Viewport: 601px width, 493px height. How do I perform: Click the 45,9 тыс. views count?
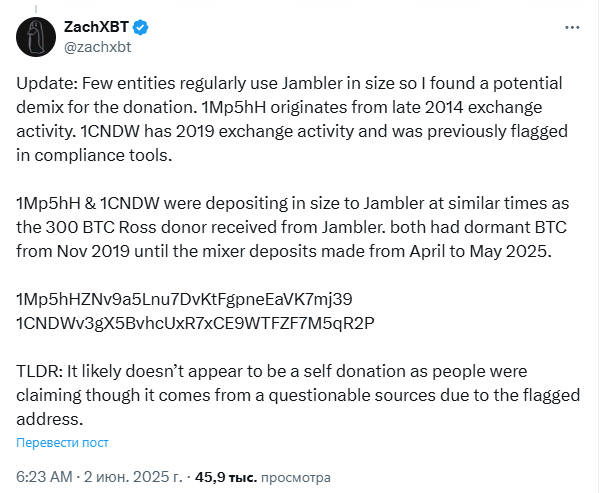pyautogui.click(x=226, y=477)
